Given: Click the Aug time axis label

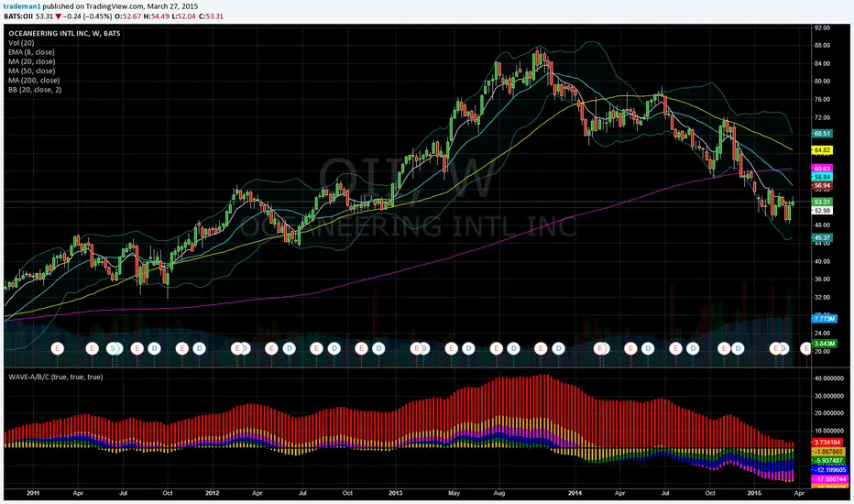Looking at the screenshot, I should [498, 493].
